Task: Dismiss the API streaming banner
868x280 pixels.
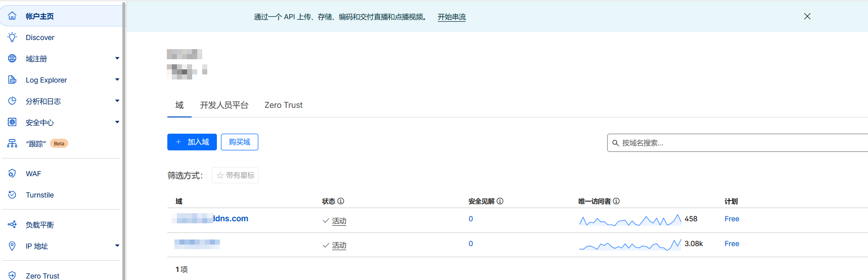Action: 807,16
